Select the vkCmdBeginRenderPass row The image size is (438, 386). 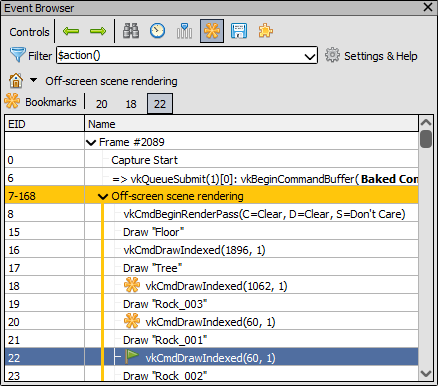click(212, 214)
